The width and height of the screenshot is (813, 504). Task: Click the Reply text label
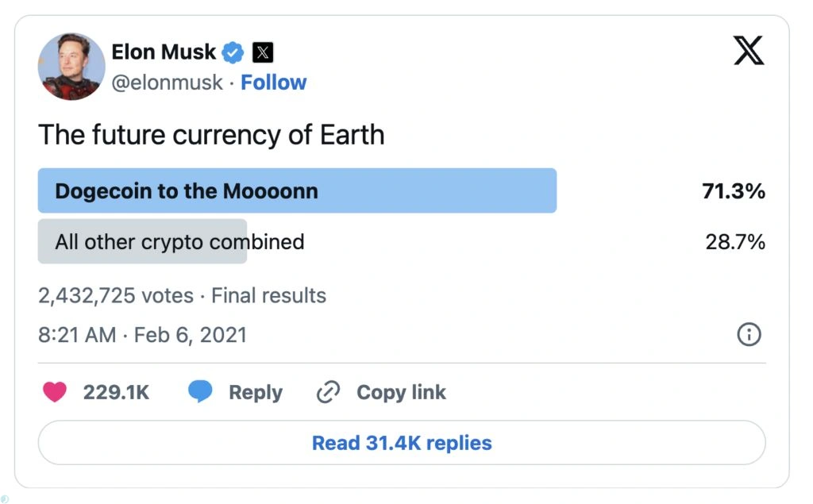tap(255, 392)
